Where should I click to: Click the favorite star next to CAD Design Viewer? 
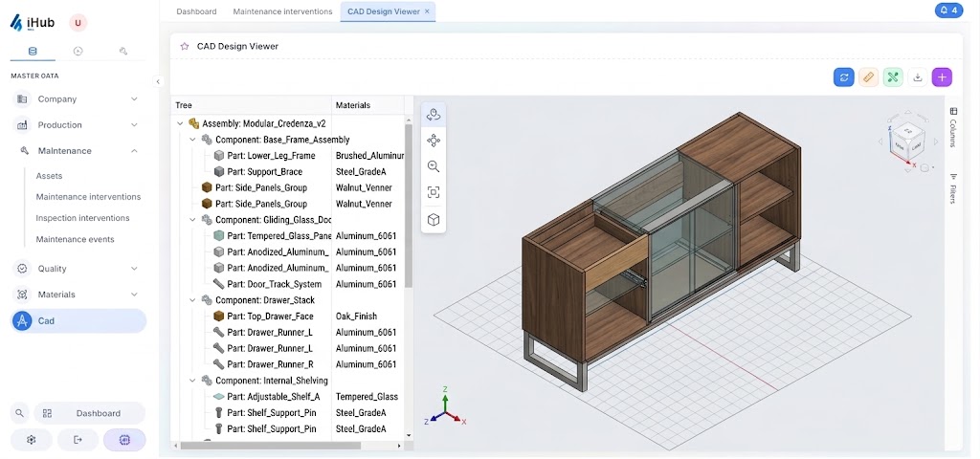pos(185,46)
